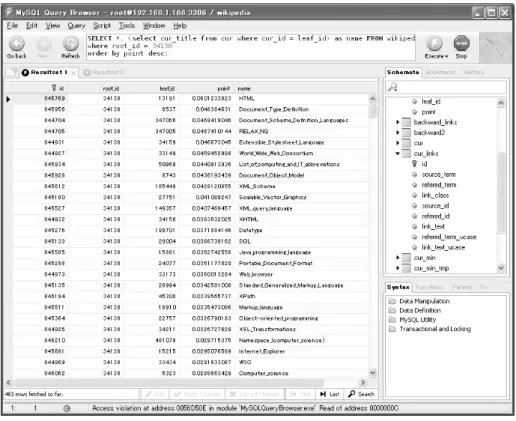
Task: Collapse the cur_links table node
Action: click(397, 154)
